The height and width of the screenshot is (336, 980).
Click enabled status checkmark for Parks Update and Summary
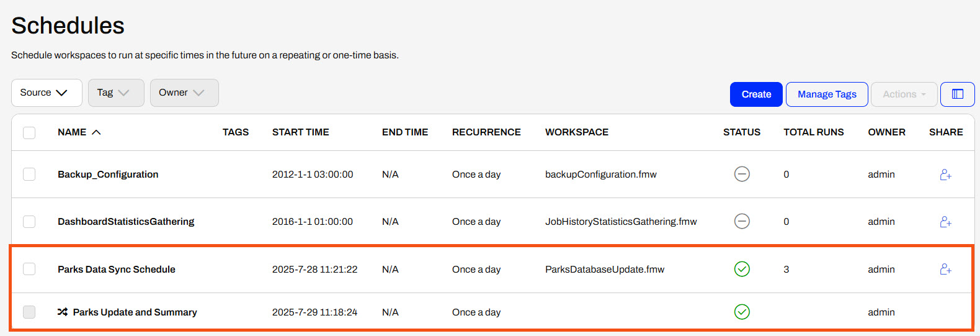pyautogui.click(x=742, y=312)
